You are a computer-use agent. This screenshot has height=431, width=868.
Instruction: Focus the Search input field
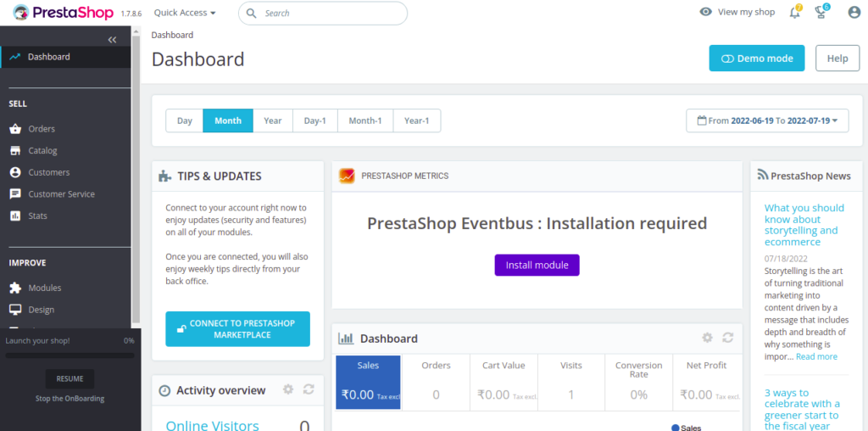coord(323,14)
